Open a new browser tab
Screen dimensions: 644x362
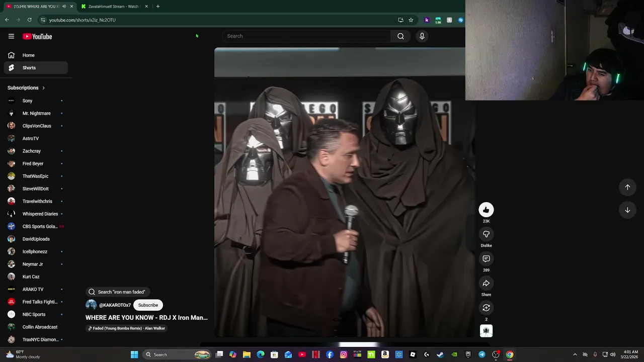pyautogui.click(x=157, y=7)
